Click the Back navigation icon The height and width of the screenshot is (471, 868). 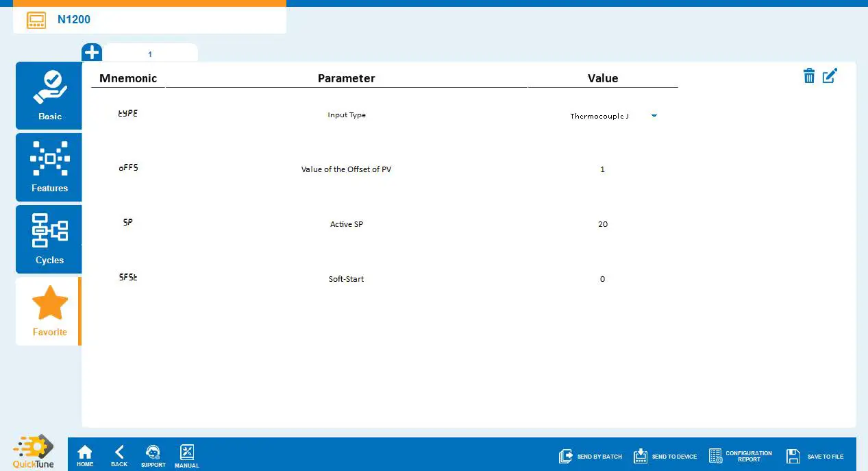pyautogui.click(x=119, y=455)
